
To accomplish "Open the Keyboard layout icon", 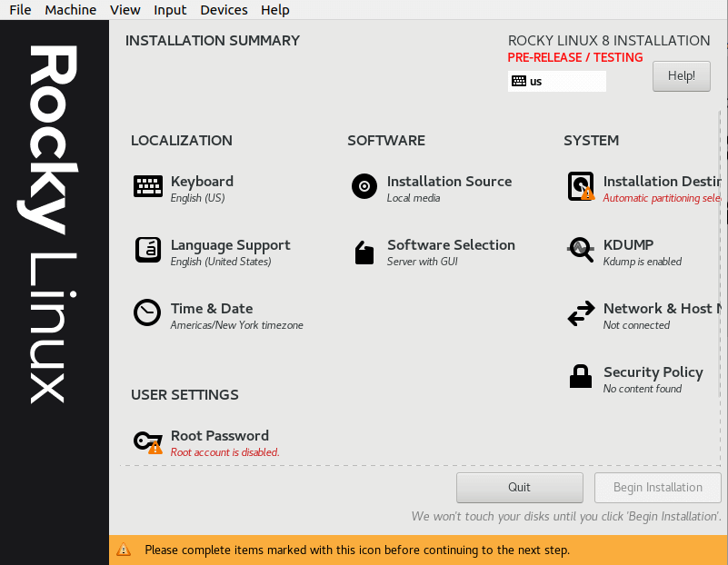I will point(147,186).
